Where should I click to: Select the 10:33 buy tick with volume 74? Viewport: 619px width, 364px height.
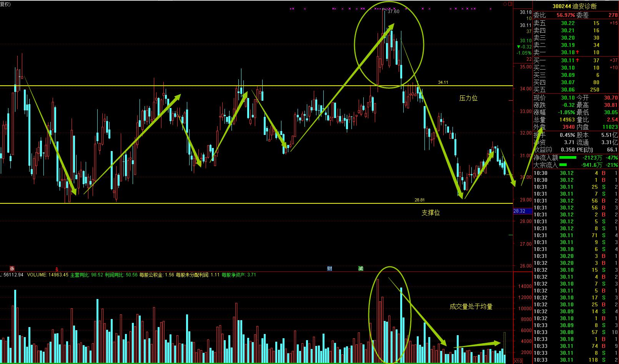(576, 346)
